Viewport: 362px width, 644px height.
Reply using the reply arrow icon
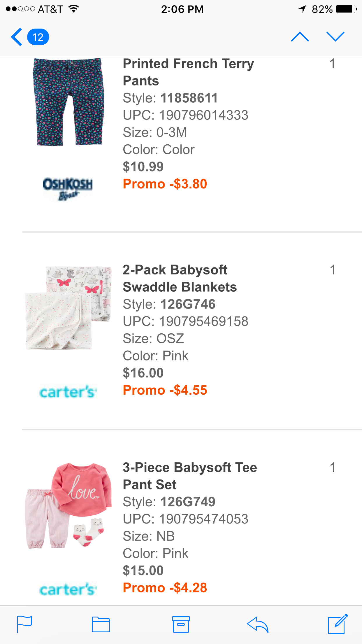point(257,624)
